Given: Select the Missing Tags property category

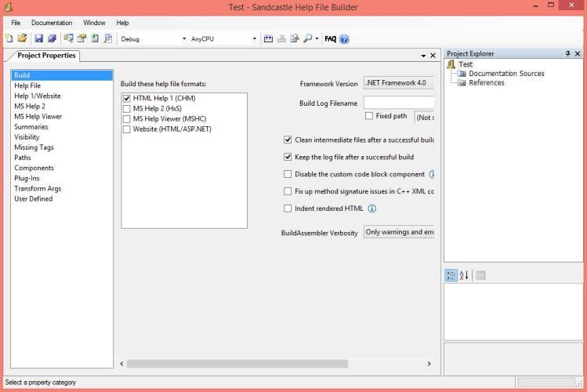Looking at the screenshot, I should coord(34,147).
